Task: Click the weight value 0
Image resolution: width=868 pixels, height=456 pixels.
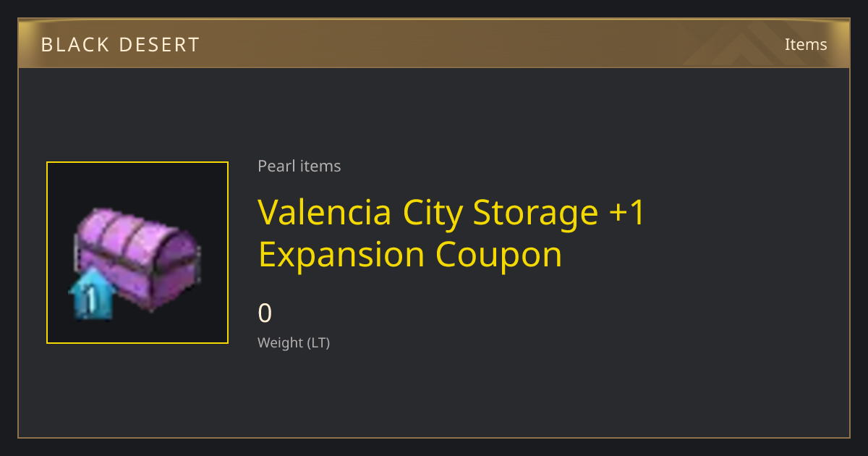Action: [265, 313]
